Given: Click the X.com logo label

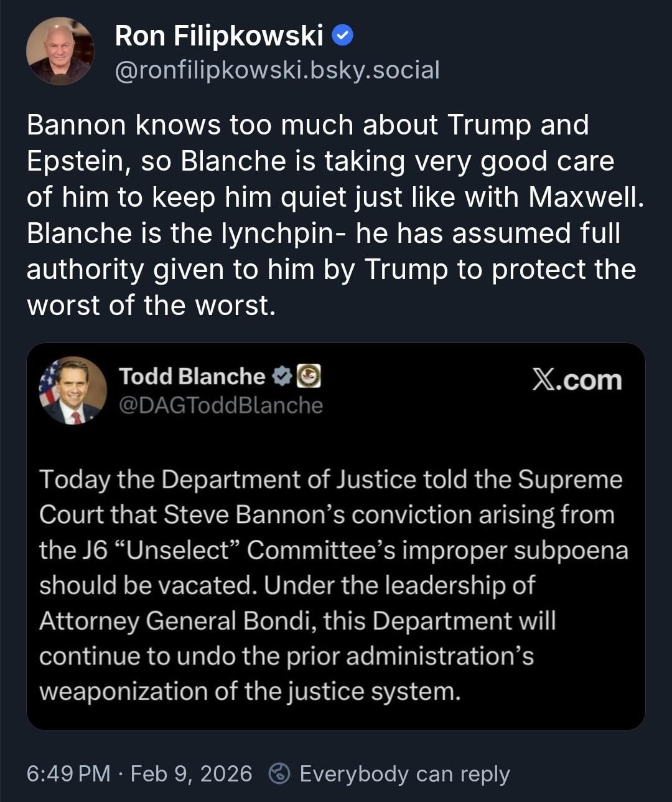Looking at the screenshot, I should point(576,380).
